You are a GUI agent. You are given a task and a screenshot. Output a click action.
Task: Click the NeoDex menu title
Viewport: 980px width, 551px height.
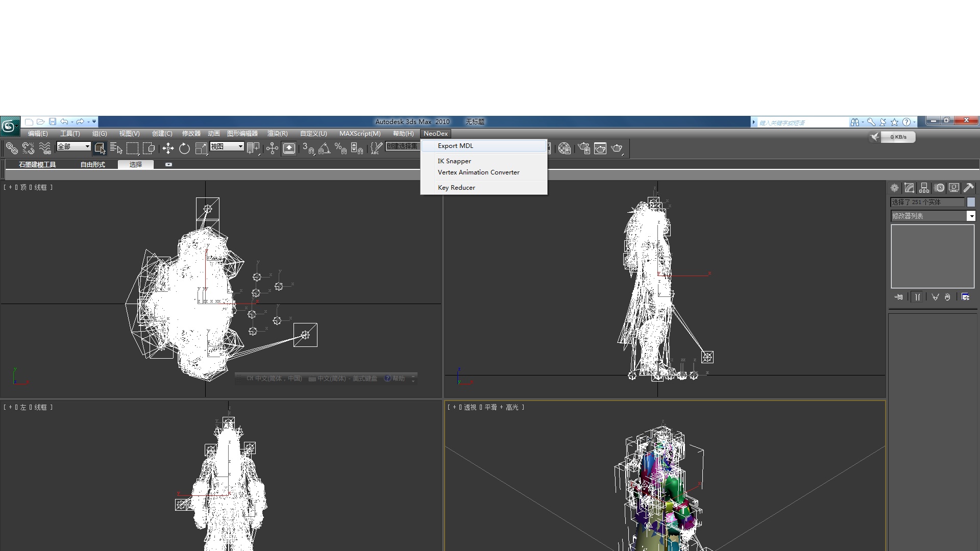coord(435,134)
